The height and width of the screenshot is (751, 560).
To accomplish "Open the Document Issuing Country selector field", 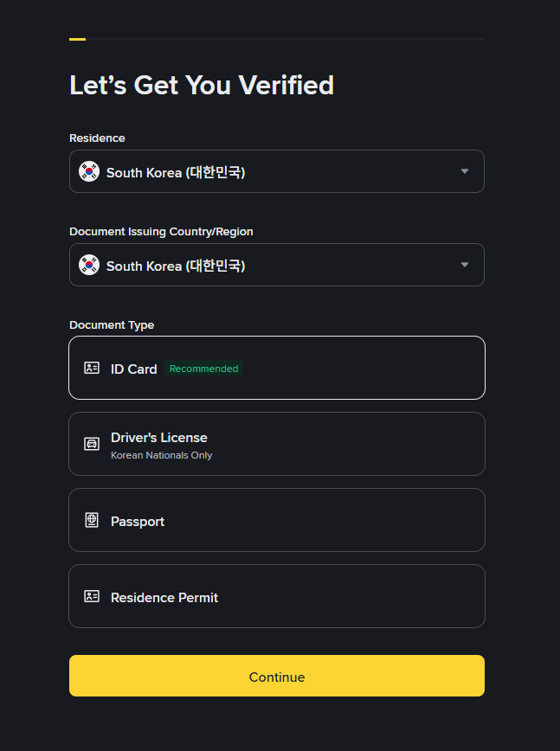I will click(277, 265).
